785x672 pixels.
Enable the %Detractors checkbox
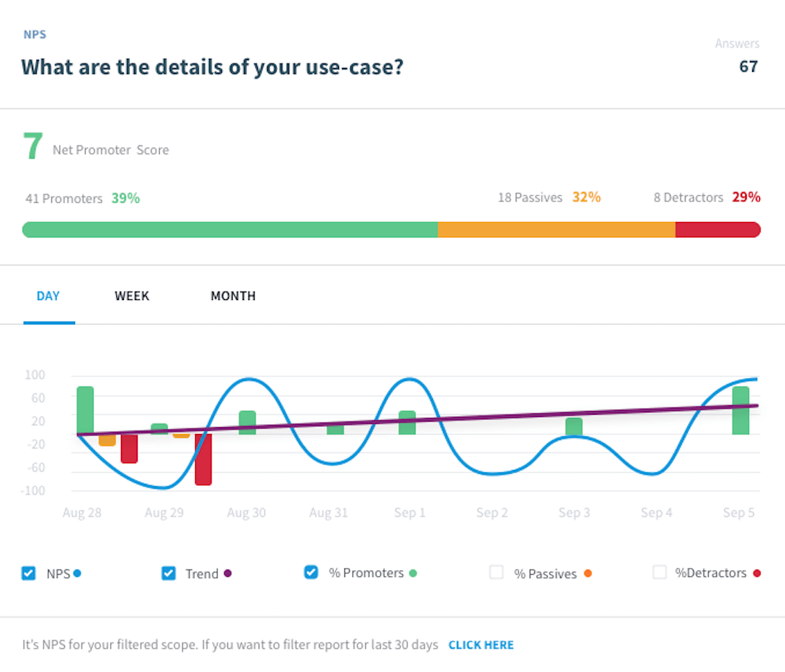click(660, 573)
